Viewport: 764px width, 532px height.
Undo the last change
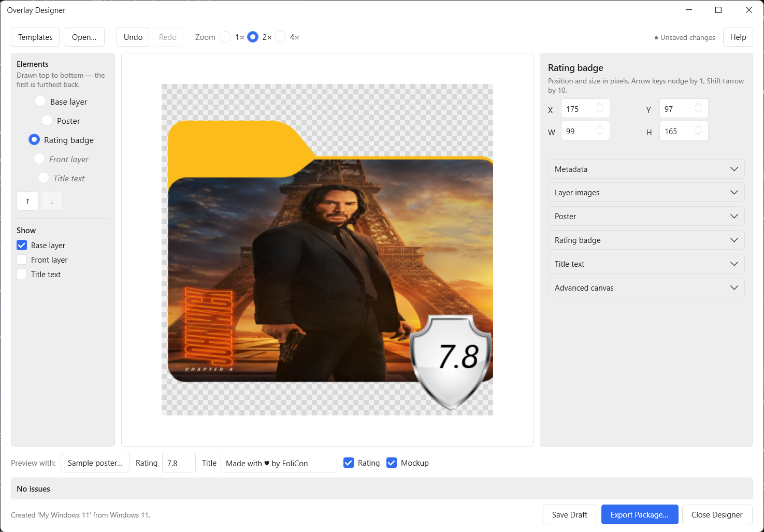(x=133, y=37)
